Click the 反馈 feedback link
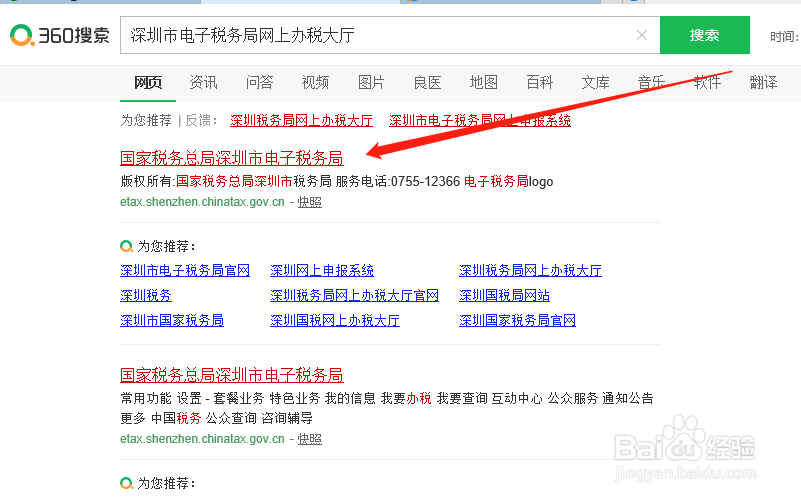The image size is (801, 500). [x=198, y=121]
